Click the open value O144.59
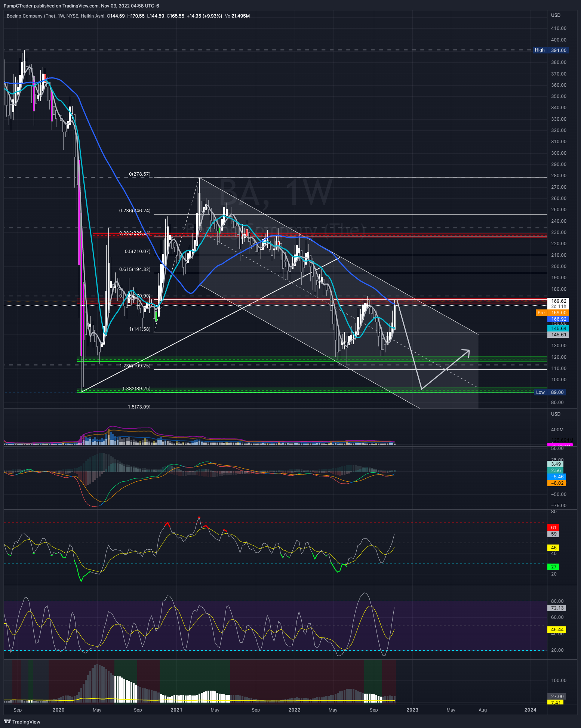Viewport: 581px width, 728px height. click(116, 16)
